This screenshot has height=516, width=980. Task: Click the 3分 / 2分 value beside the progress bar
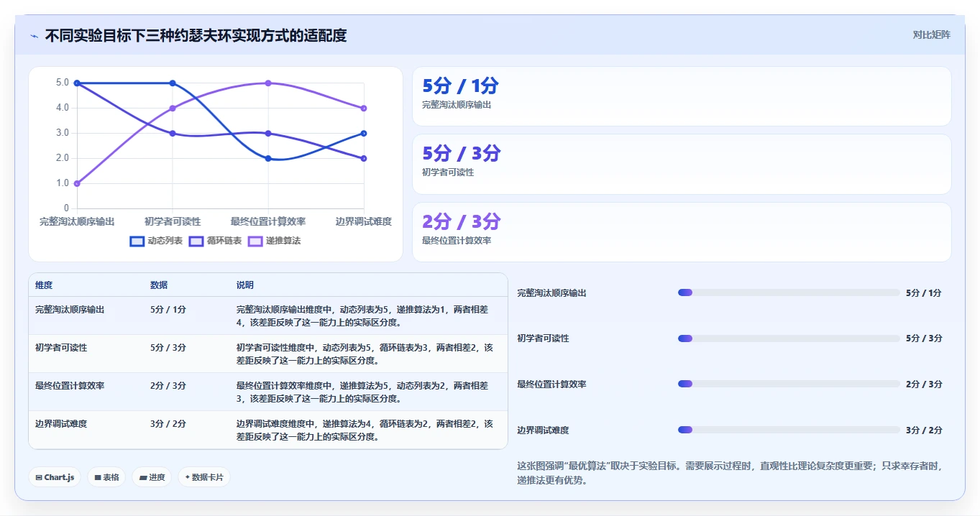click(924, 430)
